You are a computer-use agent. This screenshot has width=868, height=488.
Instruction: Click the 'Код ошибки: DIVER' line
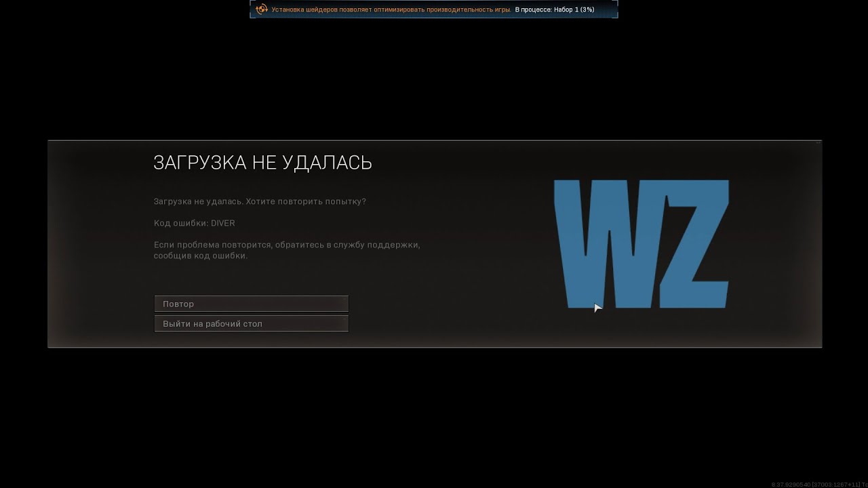[194, 223]
